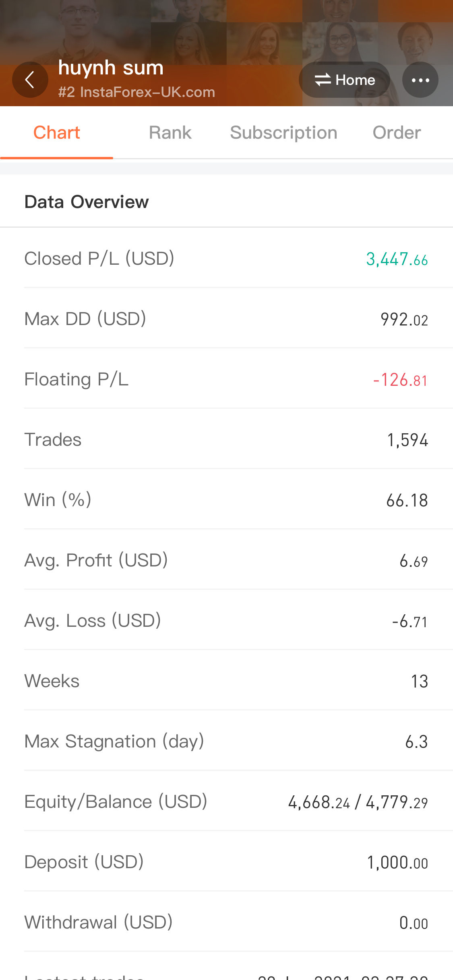Viewport: 453px width, 980px height.
Task: Tap the Max DD (USD) row
Action: (226, 319)
